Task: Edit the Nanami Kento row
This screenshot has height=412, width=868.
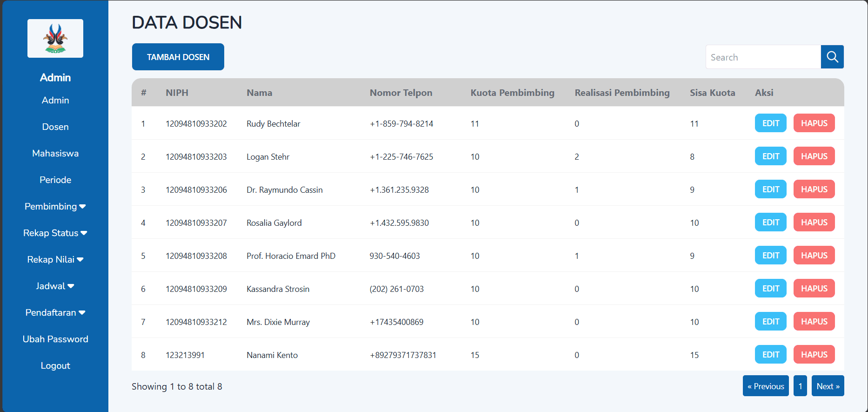Action: 770,355
